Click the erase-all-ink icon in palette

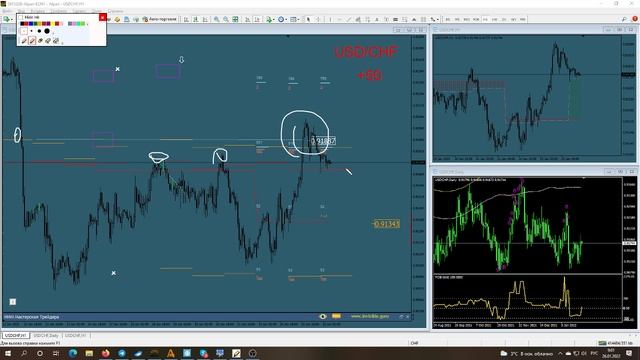56,40
